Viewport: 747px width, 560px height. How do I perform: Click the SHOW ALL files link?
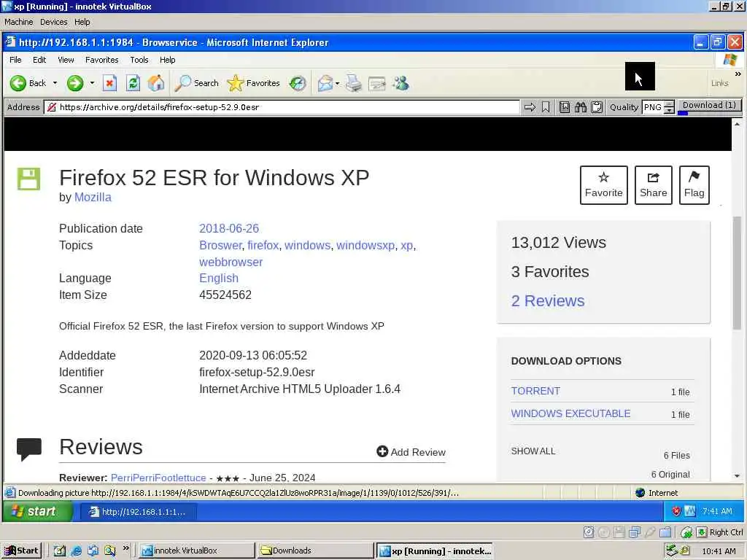coord(533,451)
